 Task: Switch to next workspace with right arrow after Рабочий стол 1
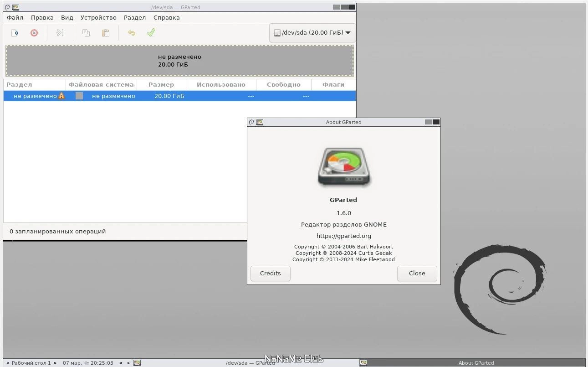coord(56,363)
